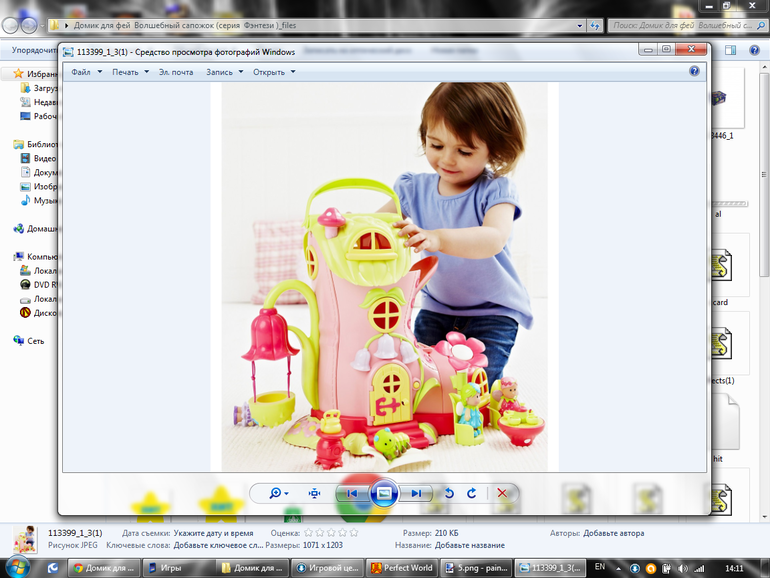
Task: Expand the Печать dropdown arrow
Action: 146,72
